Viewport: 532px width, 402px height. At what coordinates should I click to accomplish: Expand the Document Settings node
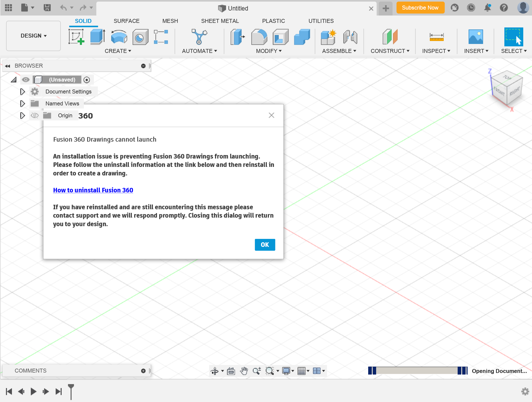click(22, 91)
